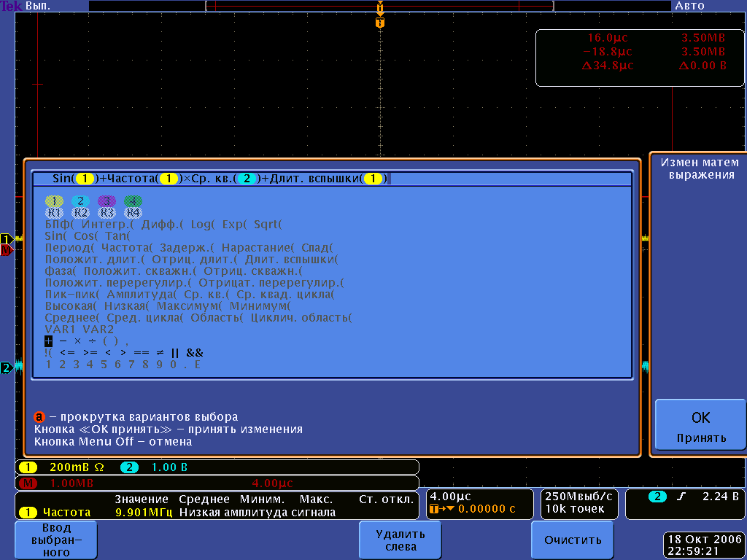Choose the VAR2 variable entry

coord(98,329)
